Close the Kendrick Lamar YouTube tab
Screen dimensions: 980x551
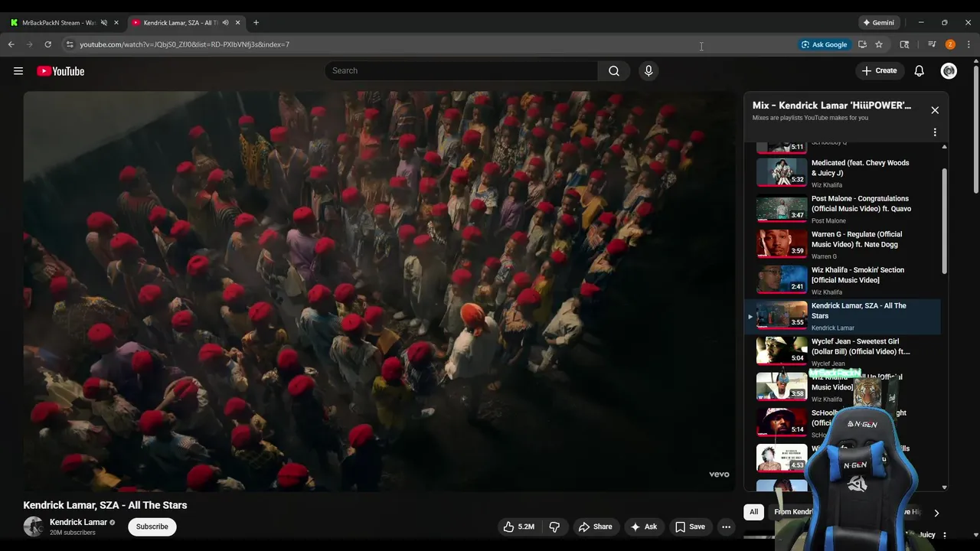[238, 22]
